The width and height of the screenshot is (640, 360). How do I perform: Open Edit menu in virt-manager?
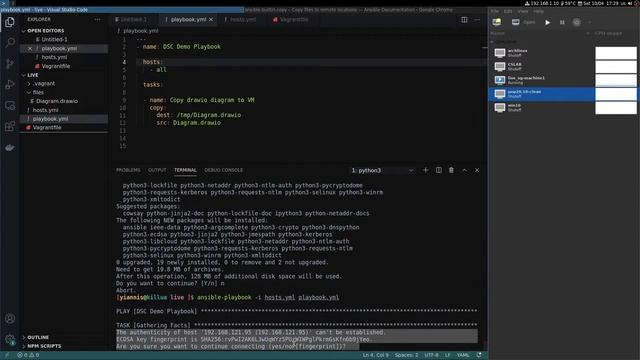tap(508, 11)
